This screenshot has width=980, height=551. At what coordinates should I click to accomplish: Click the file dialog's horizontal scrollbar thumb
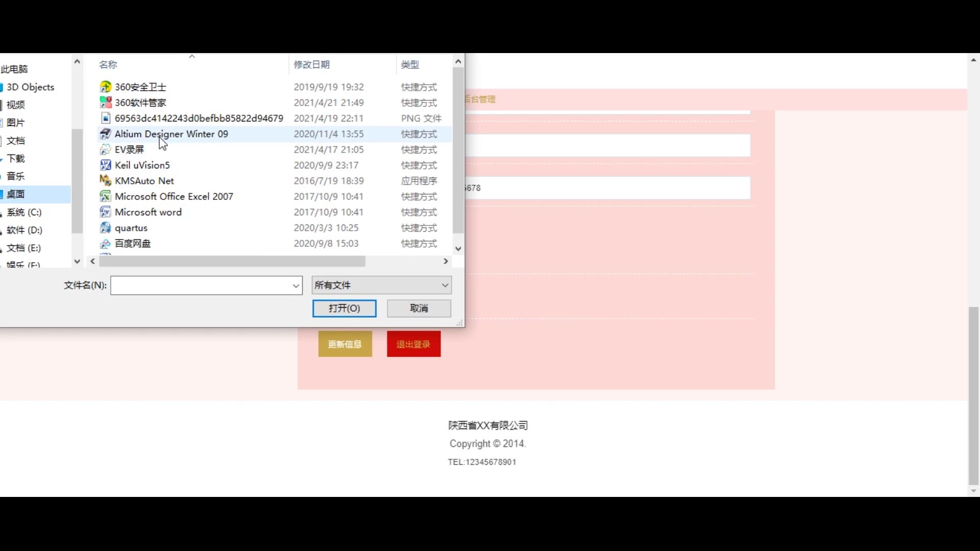(x=232, y=261)
